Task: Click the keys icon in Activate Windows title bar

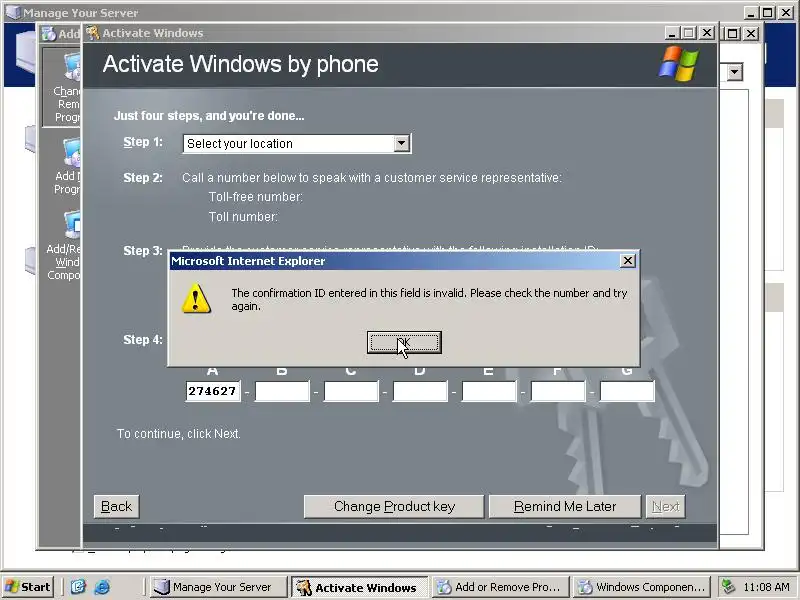Action: (92, 33)
